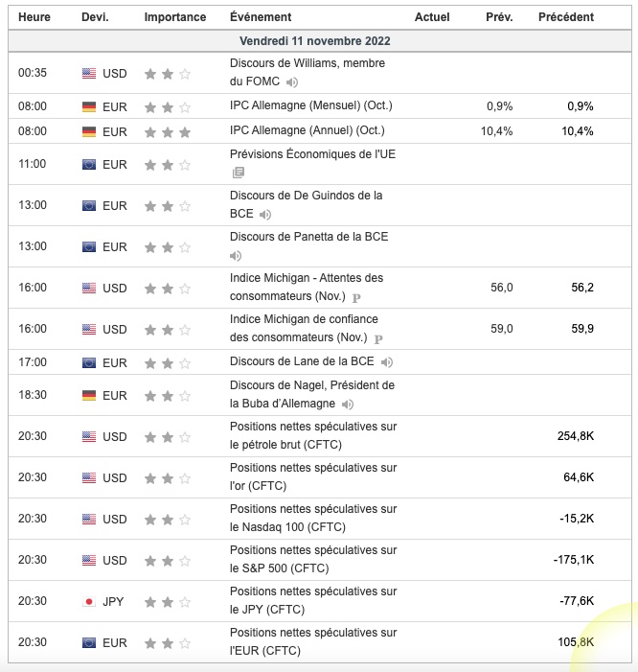
Task: Click the Précédent column header
Action: 565,17
